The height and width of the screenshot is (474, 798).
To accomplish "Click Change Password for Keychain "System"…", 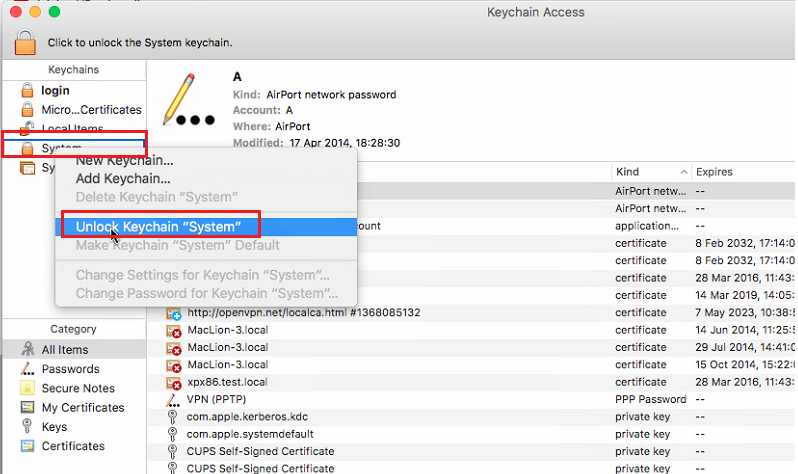I will (207, 293).
